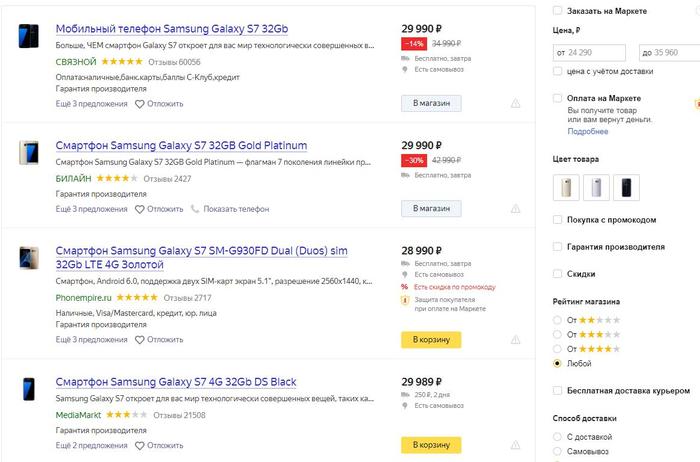Click heart icon next to first listing's Отложить
700x462 pixels.
[140, 103]
